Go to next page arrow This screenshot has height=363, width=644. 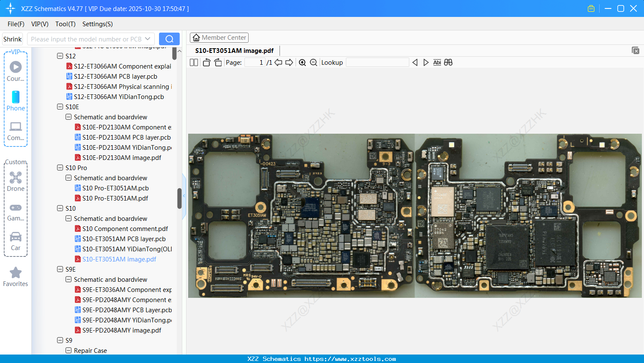[x=289, y=63]
